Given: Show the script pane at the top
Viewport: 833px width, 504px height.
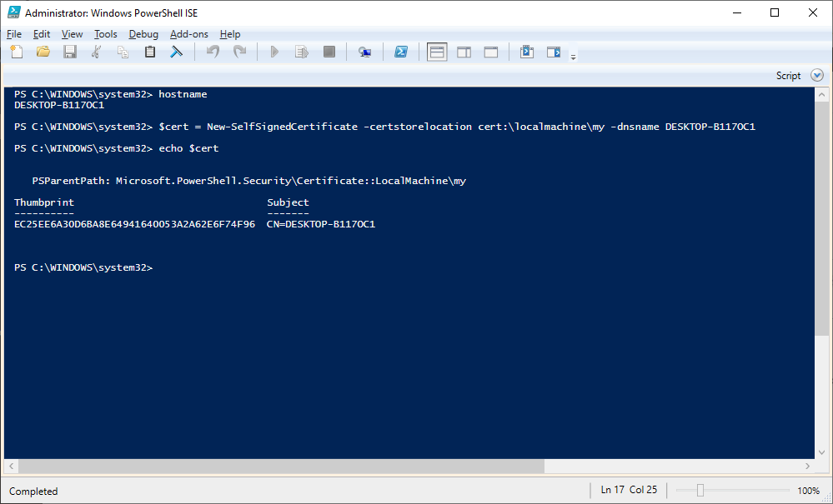Looking at the screenshot, I should click(437, 52).
